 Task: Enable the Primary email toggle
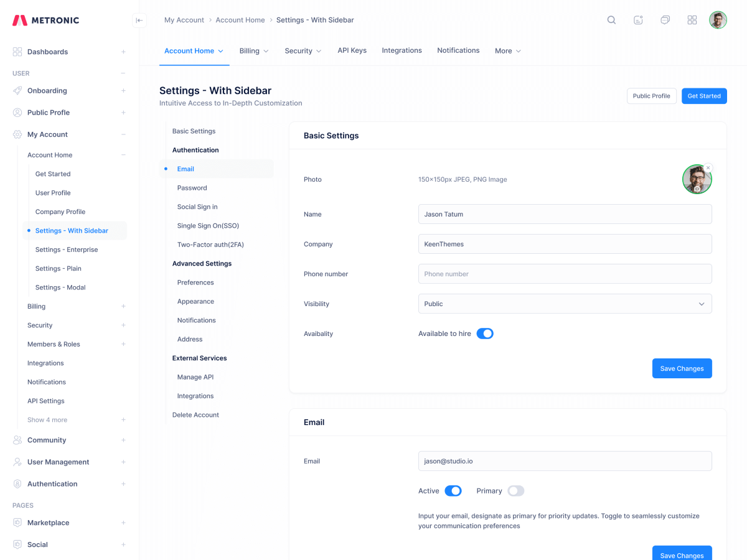(x=515, y=490)
